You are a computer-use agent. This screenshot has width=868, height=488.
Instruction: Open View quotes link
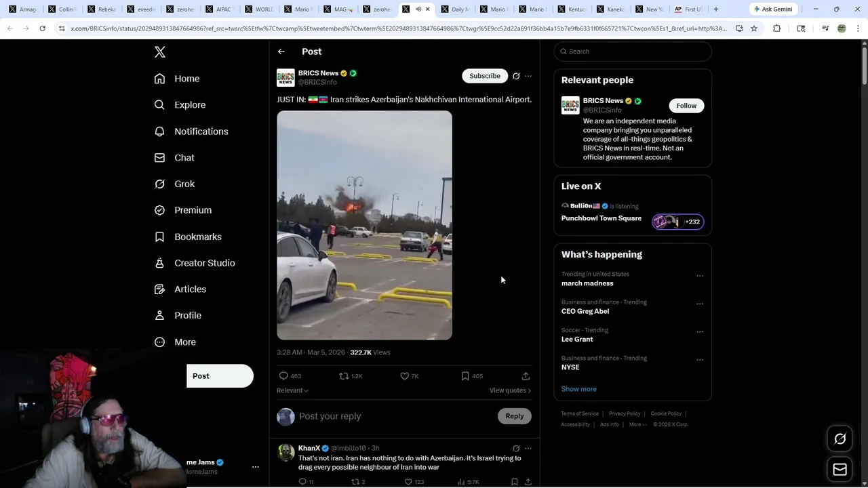tap(510, 390)
